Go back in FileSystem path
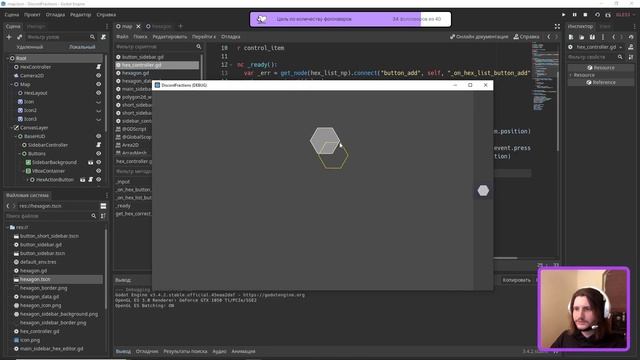 pos(8,206)
